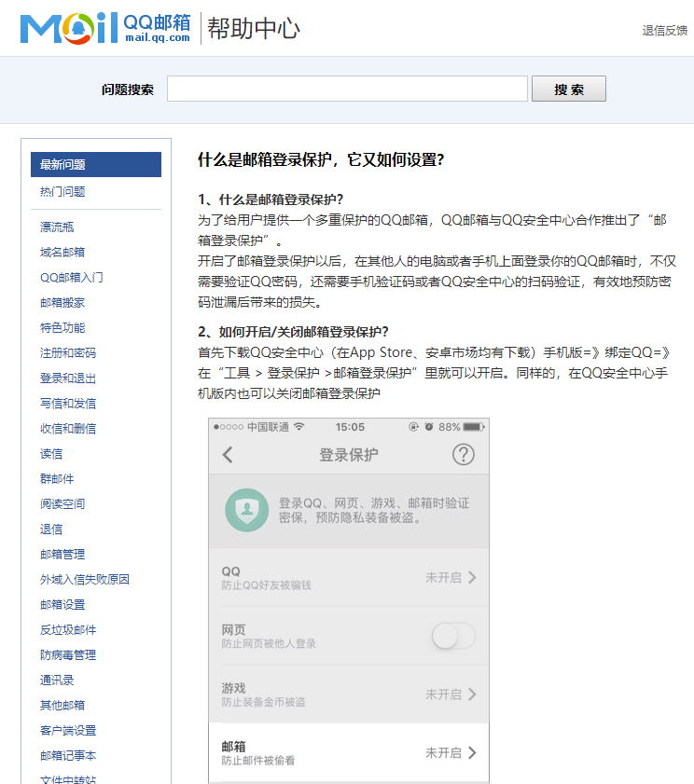Click the 防止QQ好友被骗钱 text
Viewport: 694px width, 784px height.
(x=266, y=585)
